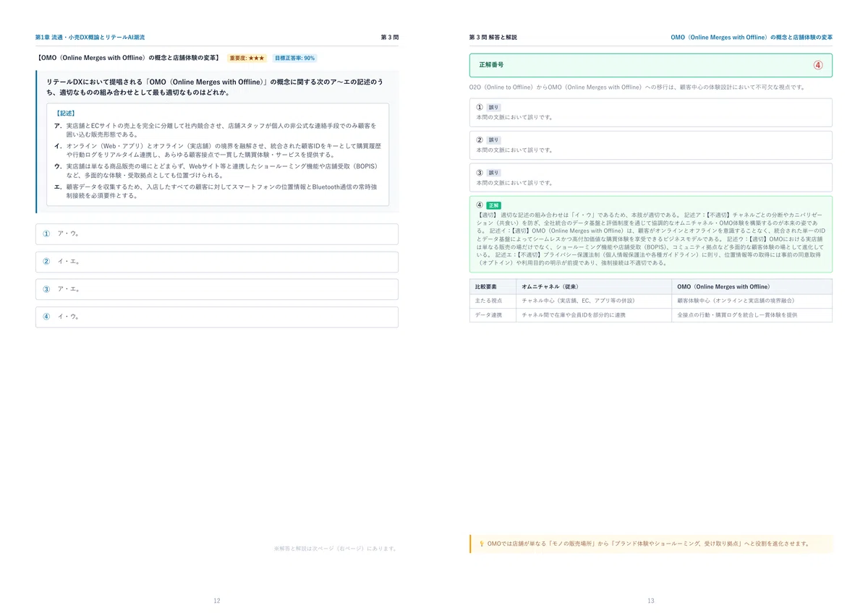Click the chapter header 第1章 流通・小売DX概論とリテールAI潮流
Screen dimensions: 868x613
(x=90, y=37)
